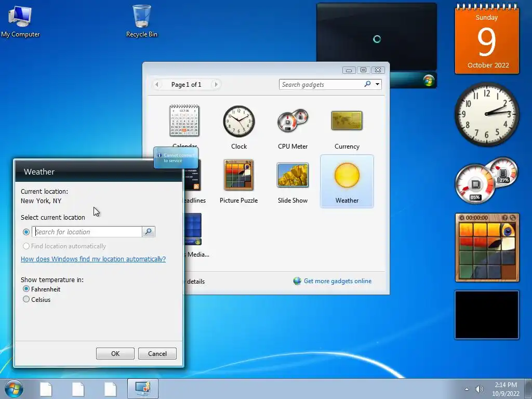Image resolution: width=532 pixels, height=399 pixels.
Task: Select the Search for location radio button
Action: (x=26, y=232)
